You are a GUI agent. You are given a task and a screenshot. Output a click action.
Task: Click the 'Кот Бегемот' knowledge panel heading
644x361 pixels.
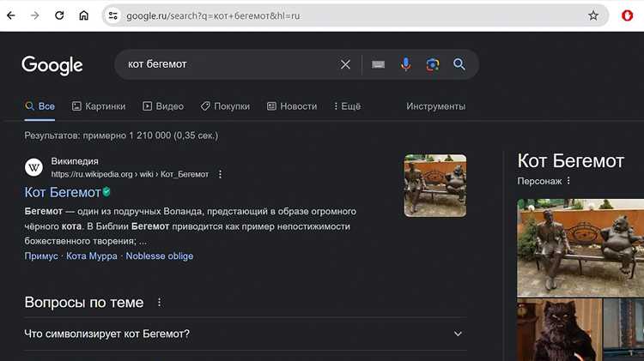tap(571, 161)
